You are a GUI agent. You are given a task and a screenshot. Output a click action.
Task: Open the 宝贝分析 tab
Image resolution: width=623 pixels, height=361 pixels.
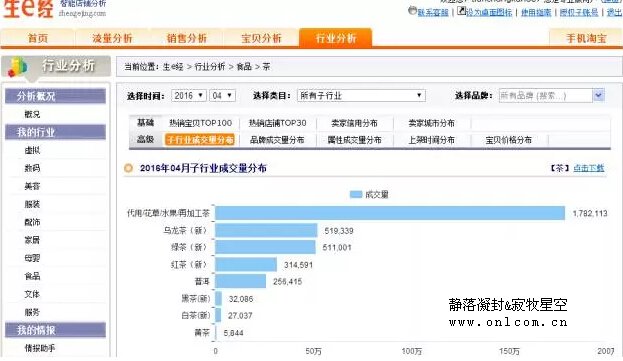point(261,38)
